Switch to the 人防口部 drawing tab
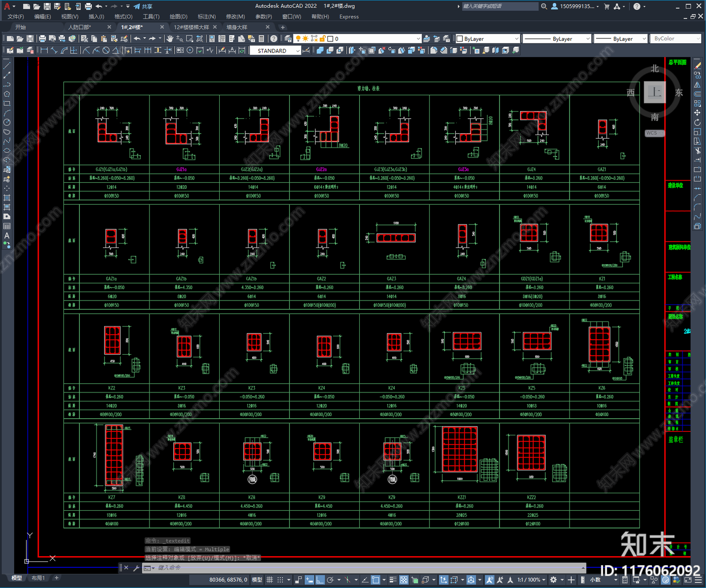The width and height of the screenshot is (706, 588). (80, 27)
